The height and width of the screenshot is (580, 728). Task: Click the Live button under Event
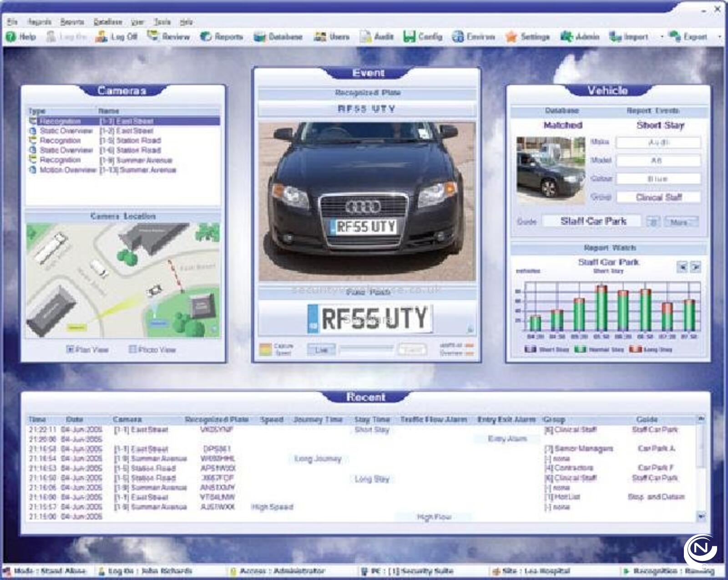pos(321,349)
